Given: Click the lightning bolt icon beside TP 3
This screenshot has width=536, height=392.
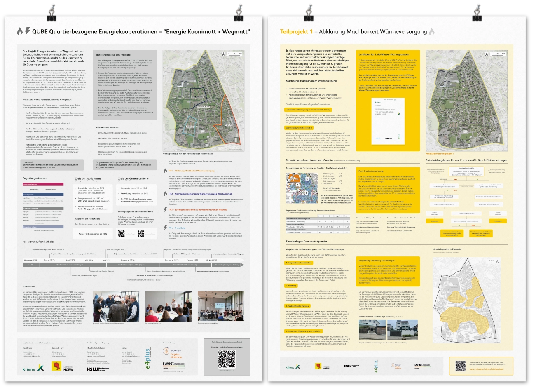Looking at the screenshot, I should [x=165, y=209].
